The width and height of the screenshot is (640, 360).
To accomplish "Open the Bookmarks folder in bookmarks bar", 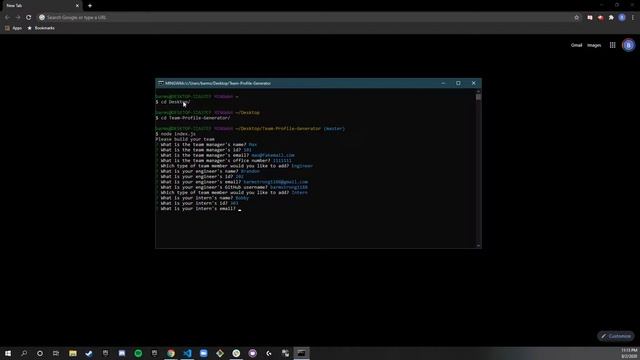I will (41, 28).
